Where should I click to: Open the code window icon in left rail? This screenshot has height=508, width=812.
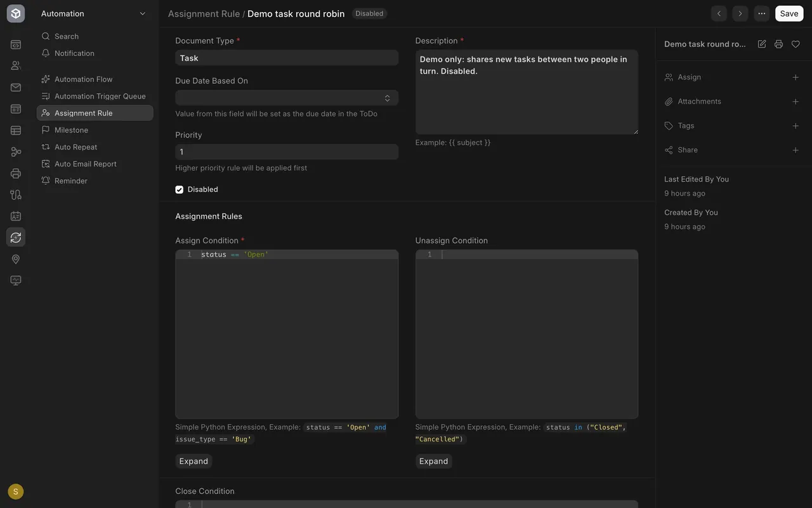click(16, 44)
